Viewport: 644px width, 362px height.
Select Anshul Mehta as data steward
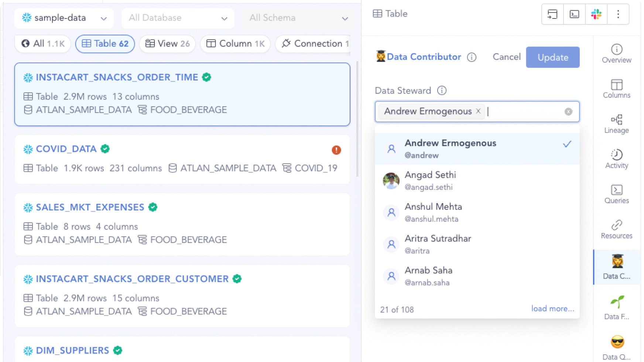477,212
